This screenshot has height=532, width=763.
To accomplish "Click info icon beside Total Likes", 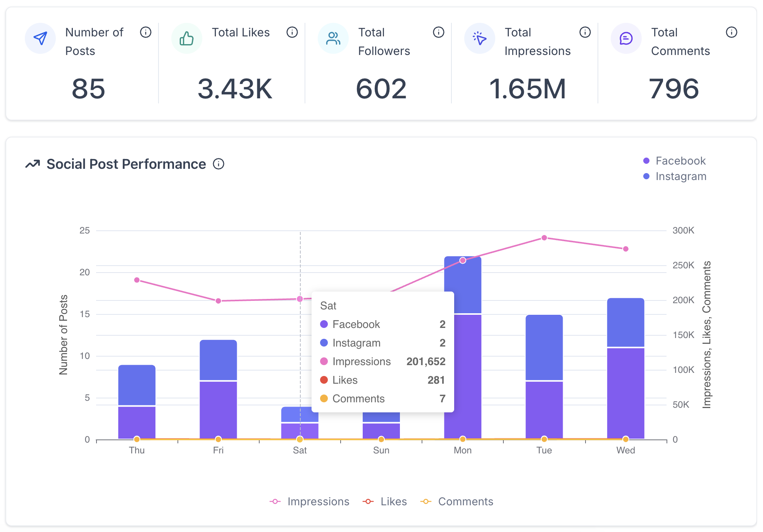I will pos(292,32).
